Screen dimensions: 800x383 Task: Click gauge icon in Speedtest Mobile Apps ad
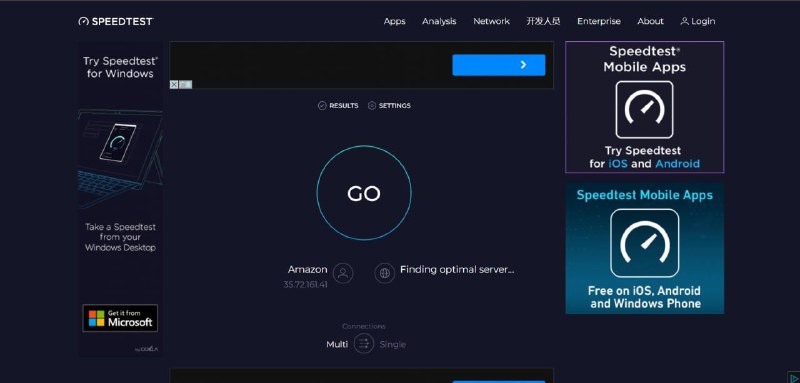644,110
